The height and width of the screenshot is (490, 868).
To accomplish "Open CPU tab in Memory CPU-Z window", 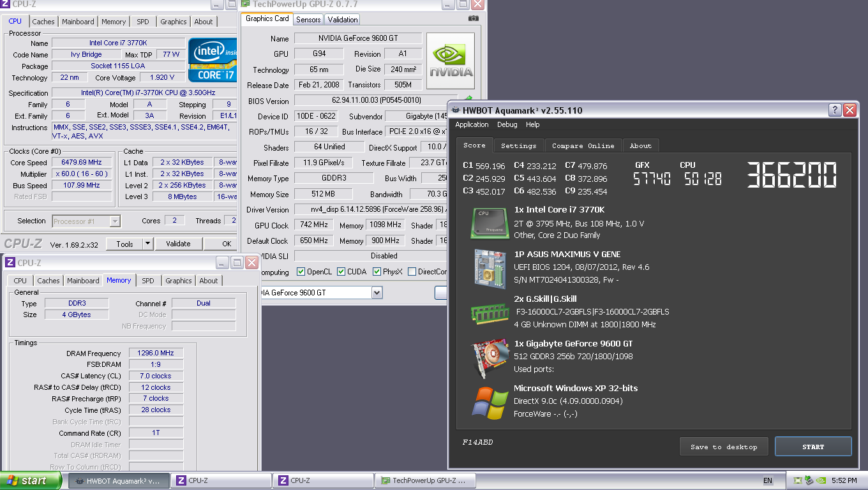I will (x=20, y=281).
